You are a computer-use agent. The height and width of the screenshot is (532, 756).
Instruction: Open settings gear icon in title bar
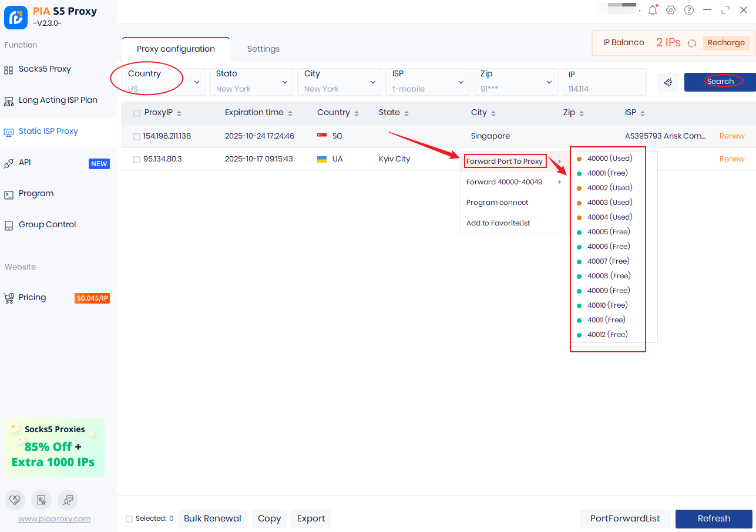(x=671, y=10)
